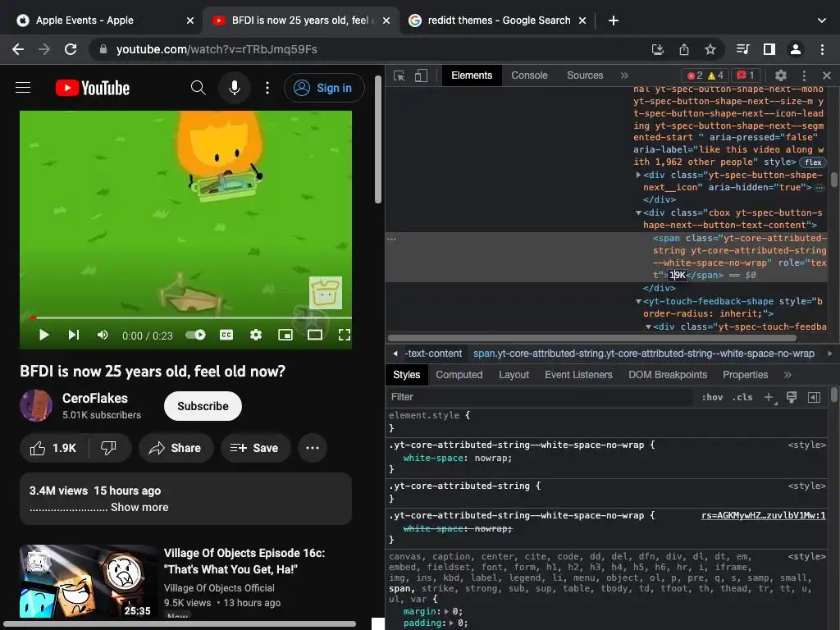Switch to the DevTools Console tab
The image size is (840, 630).
point(529,75)
